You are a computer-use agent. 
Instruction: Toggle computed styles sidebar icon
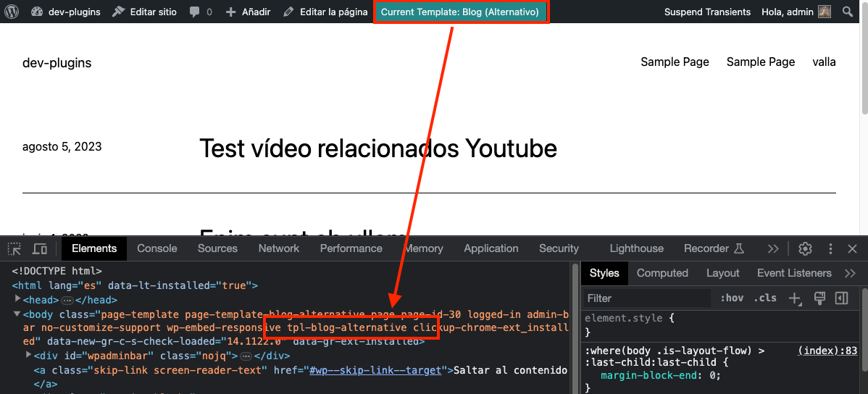click(x=841, y=298)
